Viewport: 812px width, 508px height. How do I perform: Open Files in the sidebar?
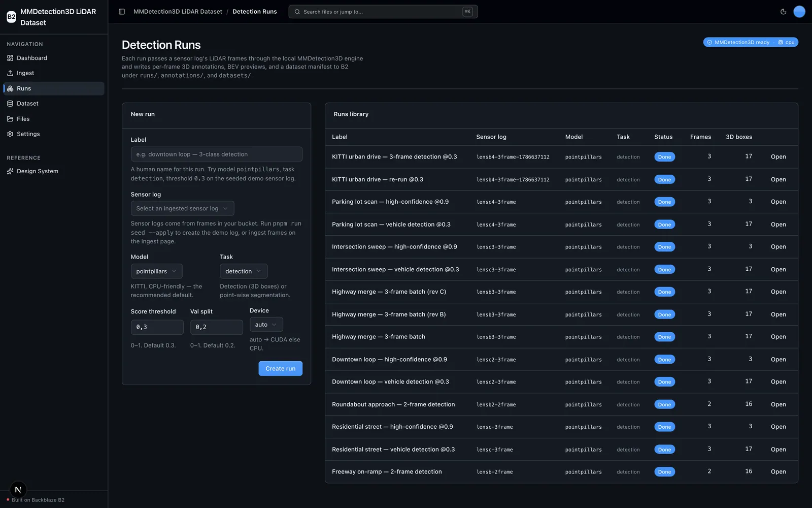point(54,119)
